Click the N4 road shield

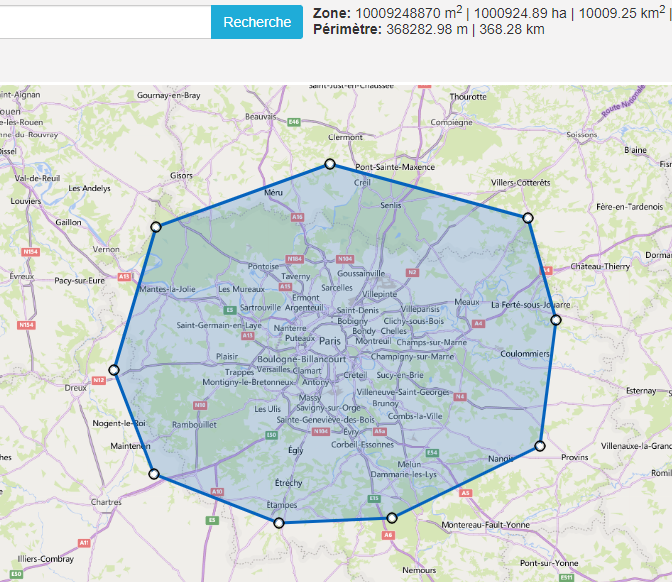(x=460, y=396)
